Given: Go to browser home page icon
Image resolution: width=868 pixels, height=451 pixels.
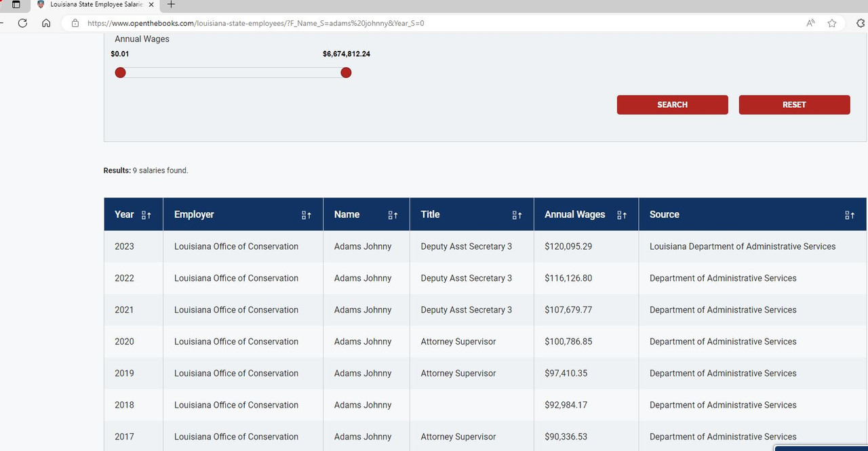Looking at the screenshot, I should point(46,23).
